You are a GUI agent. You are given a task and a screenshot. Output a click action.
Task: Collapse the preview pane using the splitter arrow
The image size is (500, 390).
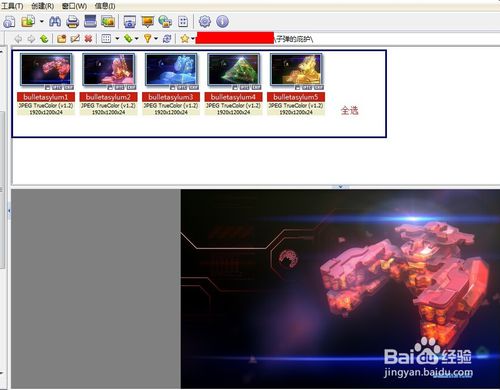pyautogui.click(x=340, y=187)
